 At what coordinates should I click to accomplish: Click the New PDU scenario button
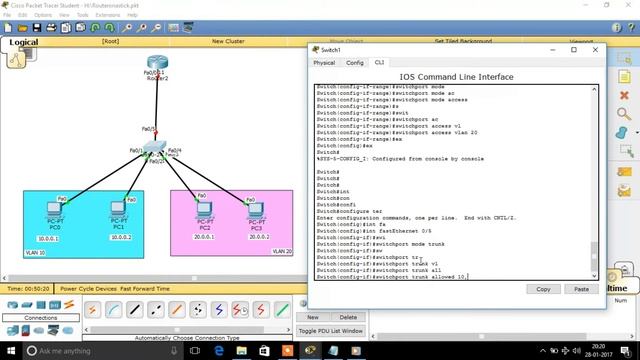pyautogui.click(x=313, y=317)
